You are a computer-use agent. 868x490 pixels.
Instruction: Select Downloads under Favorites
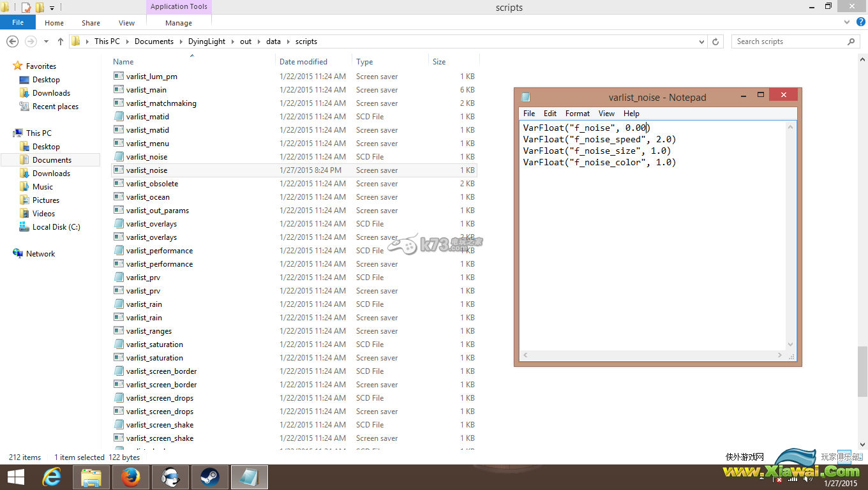[51, 93]
